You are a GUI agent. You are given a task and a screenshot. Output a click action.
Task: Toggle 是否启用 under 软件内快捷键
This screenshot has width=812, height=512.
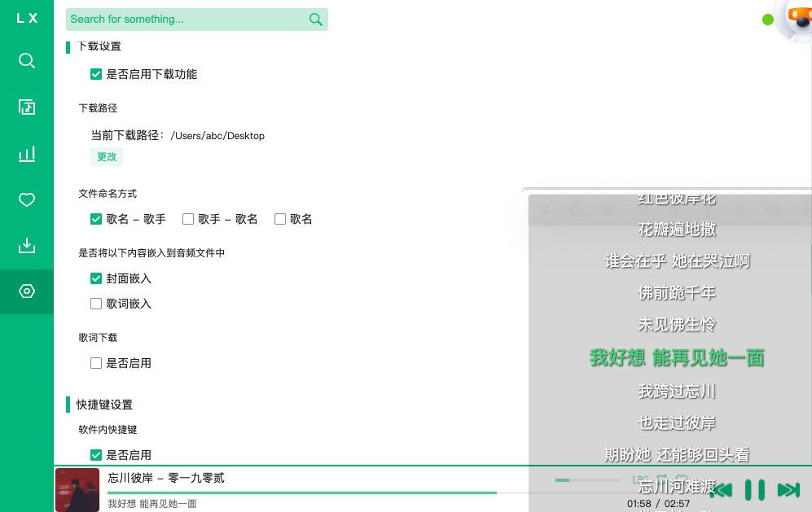pos(96,455)
